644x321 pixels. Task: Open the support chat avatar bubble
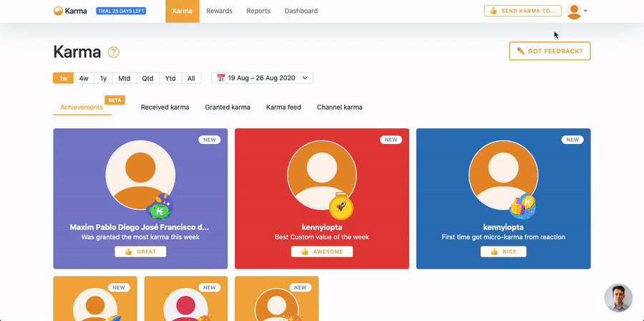618,297
